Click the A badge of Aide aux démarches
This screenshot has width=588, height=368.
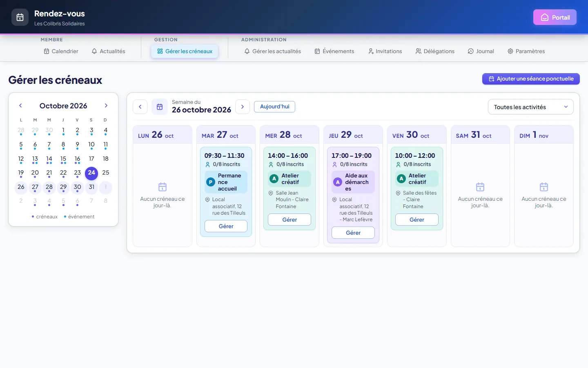pyautogui.click(x=338, y=182)
